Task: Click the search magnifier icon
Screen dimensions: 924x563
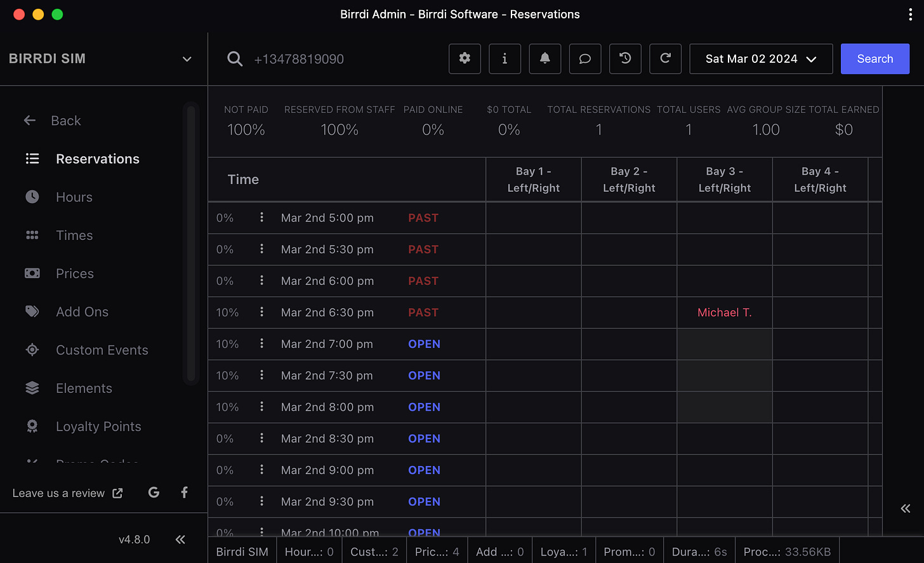Action: click(235, 59)
